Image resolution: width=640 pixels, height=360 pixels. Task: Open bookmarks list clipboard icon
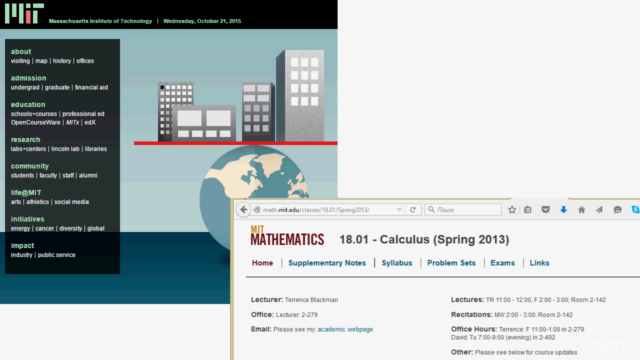click(528, 210)
